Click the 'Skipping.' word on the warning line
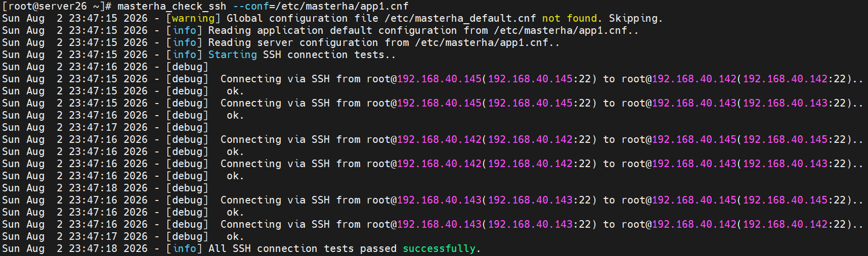Screen dimensions: 868x256 click(x=635, y=18)
